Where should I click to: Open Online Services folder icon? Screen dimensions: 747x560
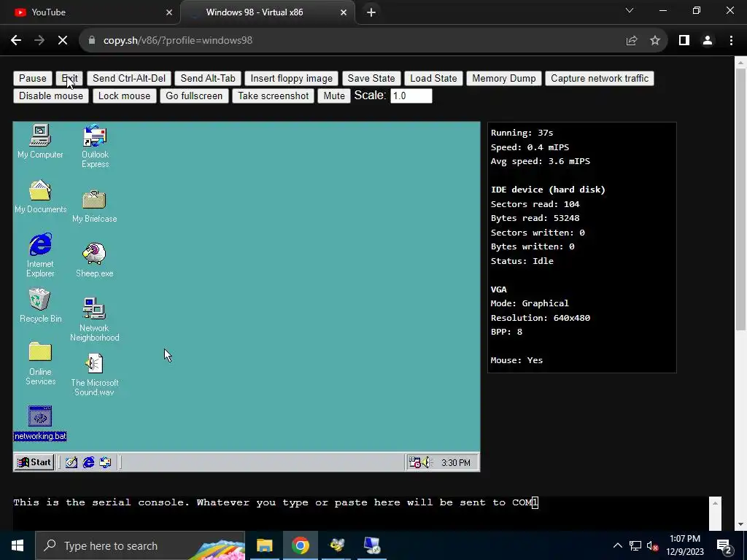pyautogui.click(x=40, y=363)
